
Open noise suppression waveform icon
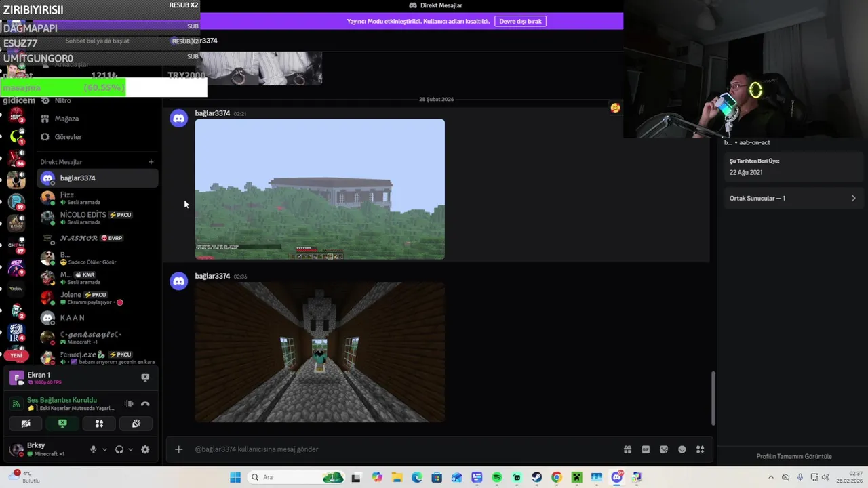pos(129,403)
